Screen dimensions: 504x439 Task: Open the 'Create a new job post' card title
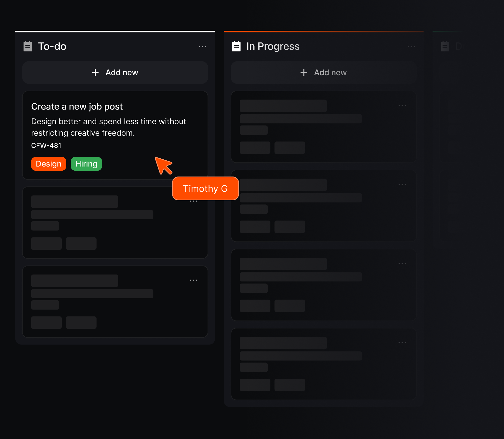pyautogui.click(x=77, y=106)
